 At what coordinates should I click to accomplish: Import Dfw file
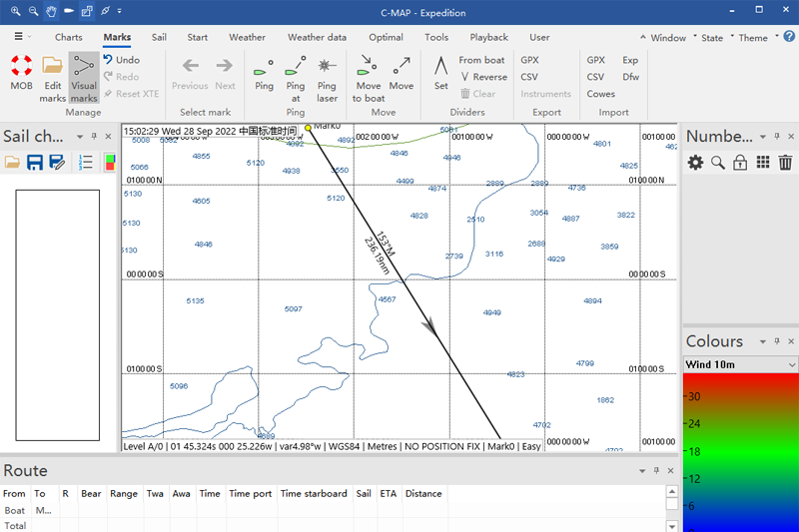(631, 77)
